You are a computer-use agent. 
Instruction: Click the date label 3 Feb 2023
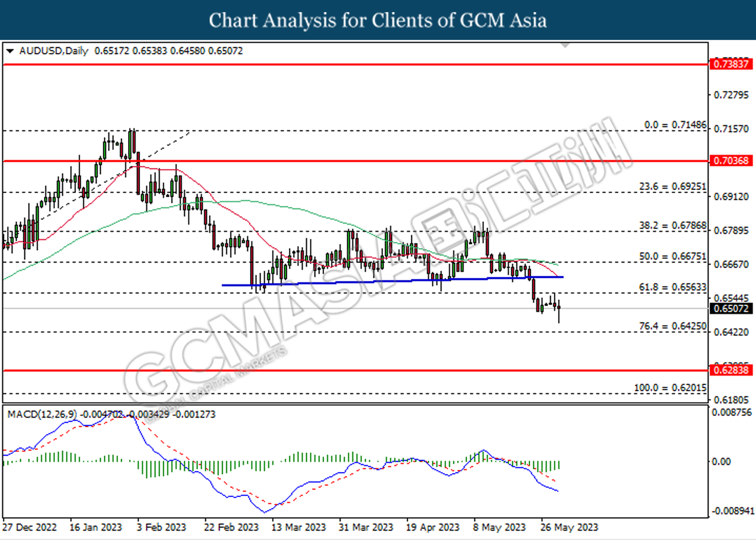(x=161, y=527)
